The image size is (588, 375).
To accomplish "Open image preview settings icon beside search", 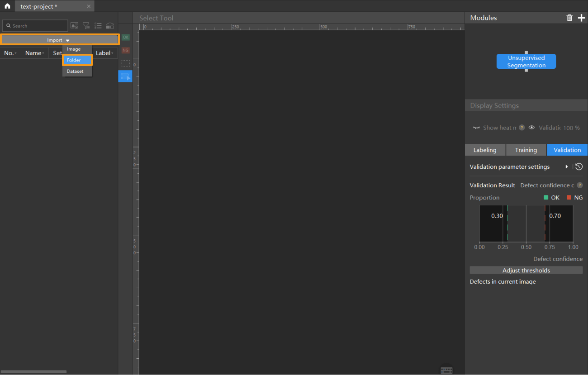I will tap(74, 26).
